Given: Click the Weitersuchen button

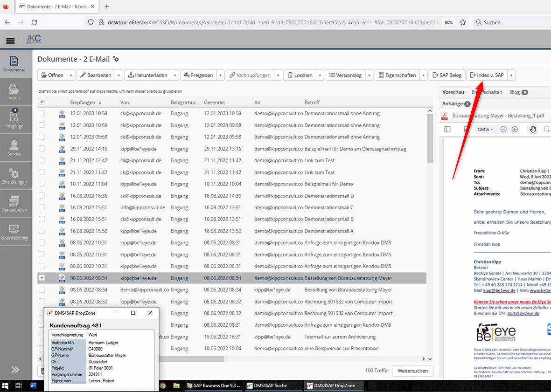Looking at the screenshot, I should click(412, 371).
